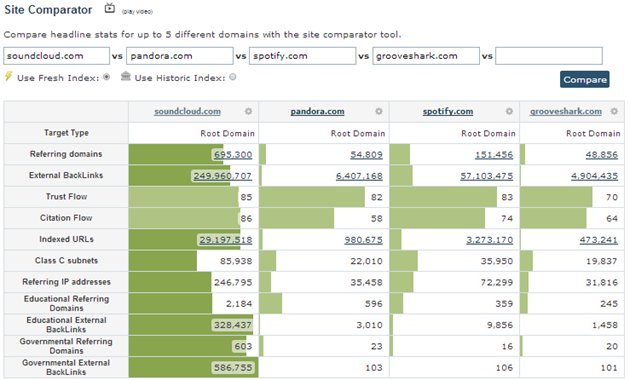The height and width of the screenshot is (380, 630).
Task: Open the (play video) text link
Action: [137, 12]
